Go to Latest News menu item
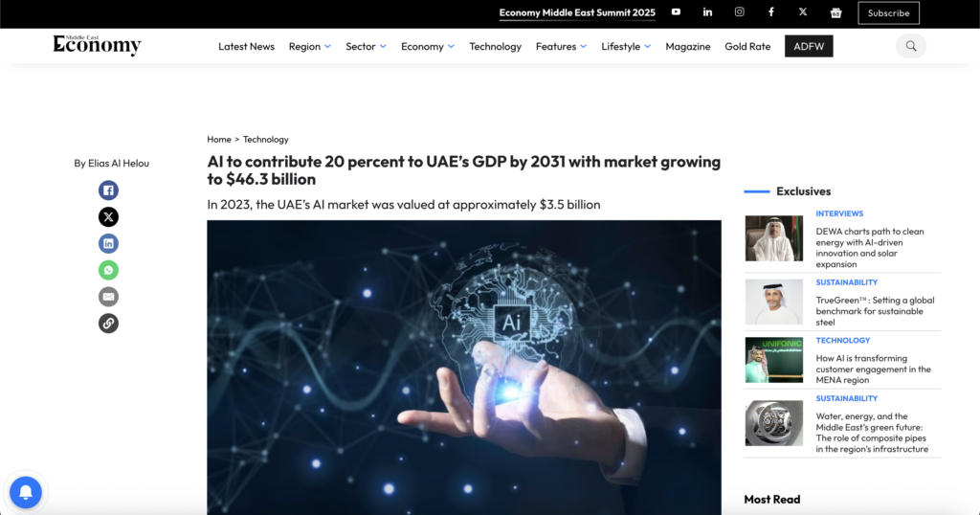 pos(246,47)
